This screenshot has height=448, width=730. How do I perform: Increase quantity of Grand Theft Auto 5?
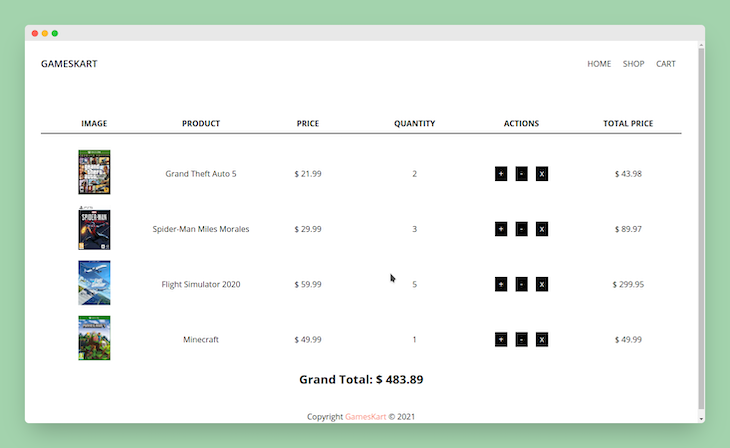[501, 174]
